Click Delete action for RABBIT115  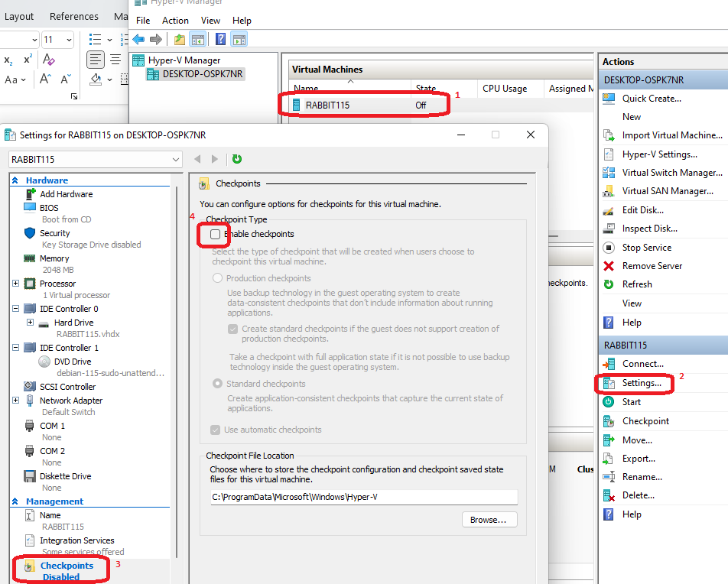[x=638, y=495]
